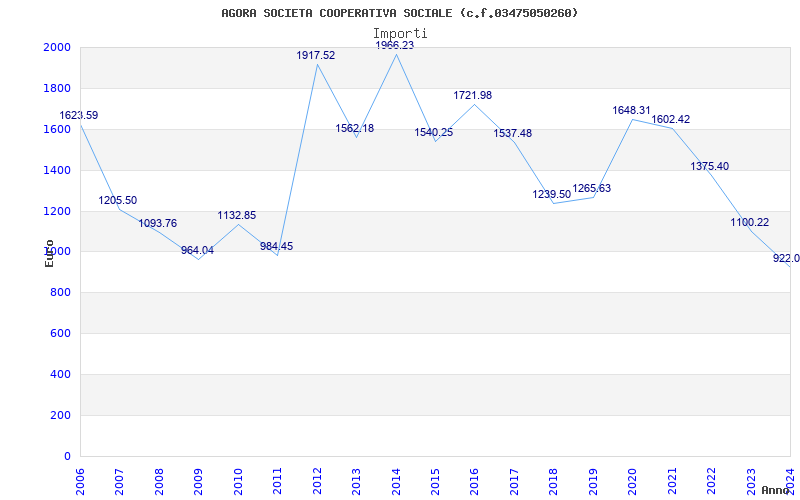Select x-axis year label 2021

pyautogui.click(x=672, y=482)
